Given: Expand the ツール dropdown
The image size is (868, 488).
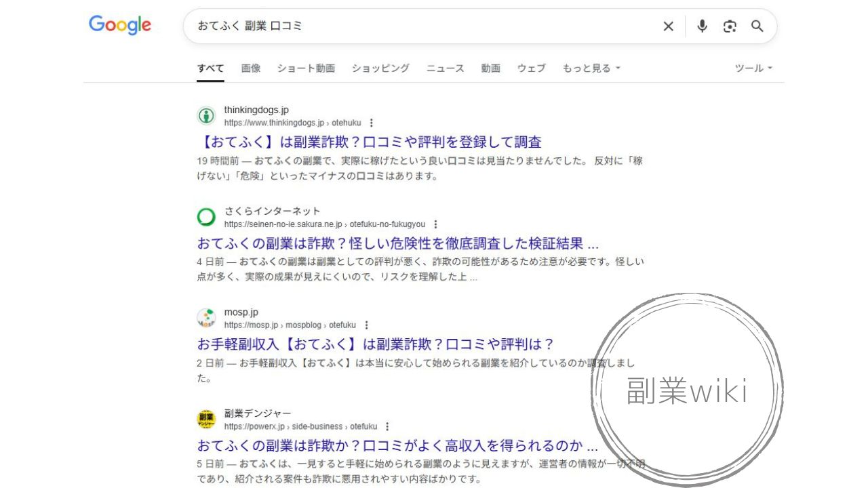Looking at the screenshot, I should 754,68.
